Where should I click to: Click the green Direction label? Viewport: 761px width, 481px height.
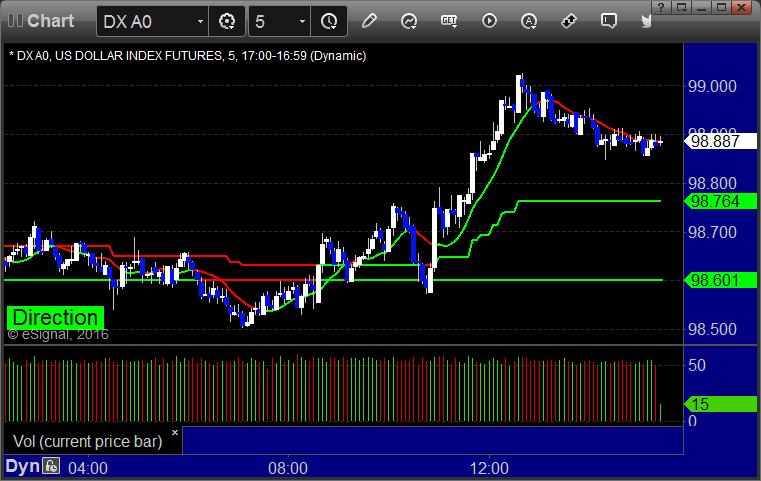(x=55, y=317)
